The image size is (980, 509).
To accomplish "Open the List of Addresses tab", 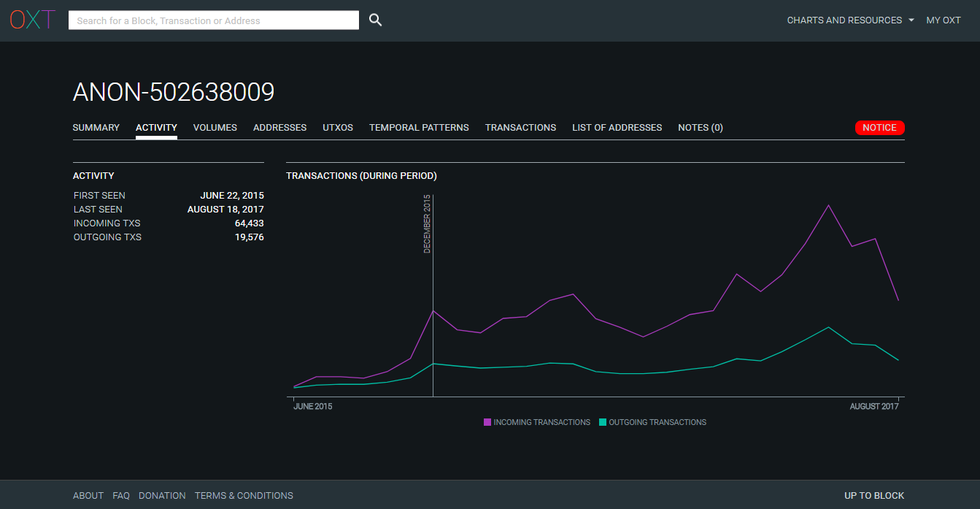I will 617,128.
